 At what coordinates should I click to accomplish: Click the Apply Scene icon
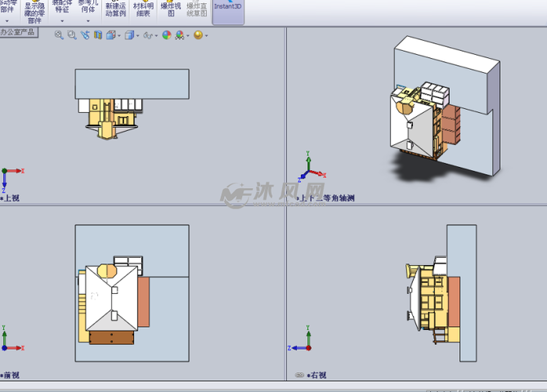tap(180, 35)
